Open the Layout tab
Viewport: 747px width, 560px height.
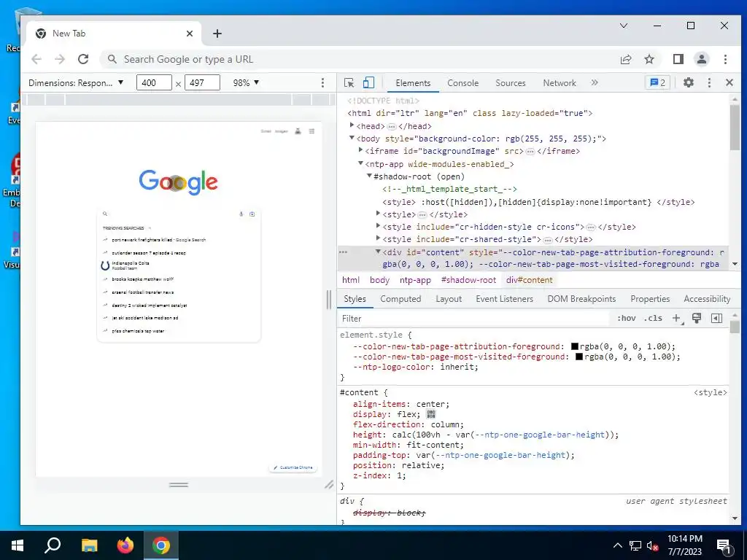tap(449, 299)
